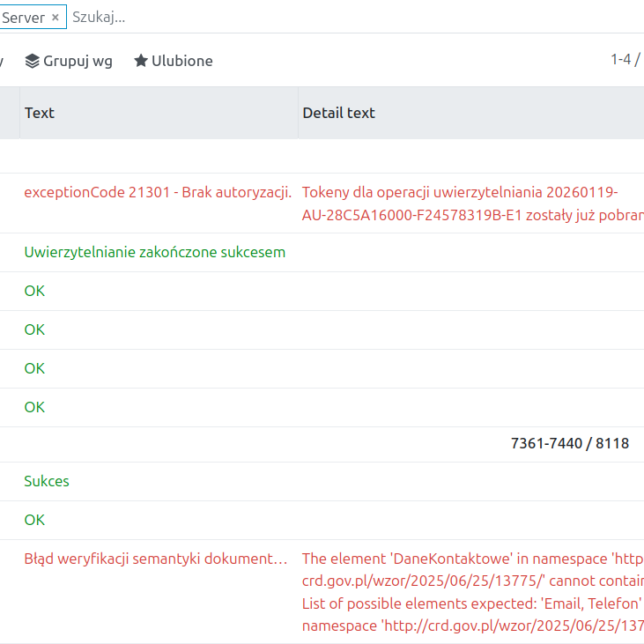Open the Błąd weryfikacji semantyki dokumentu record

(156, 559)
